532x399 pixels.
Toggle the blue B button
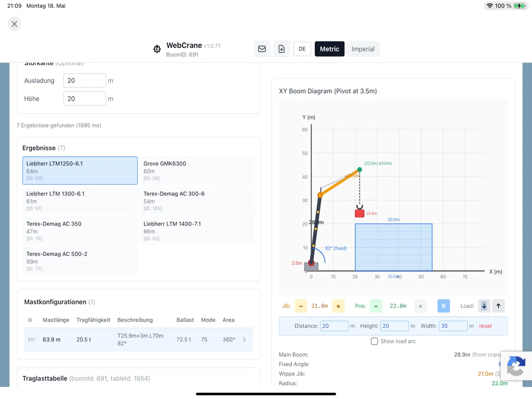point(443,306)
